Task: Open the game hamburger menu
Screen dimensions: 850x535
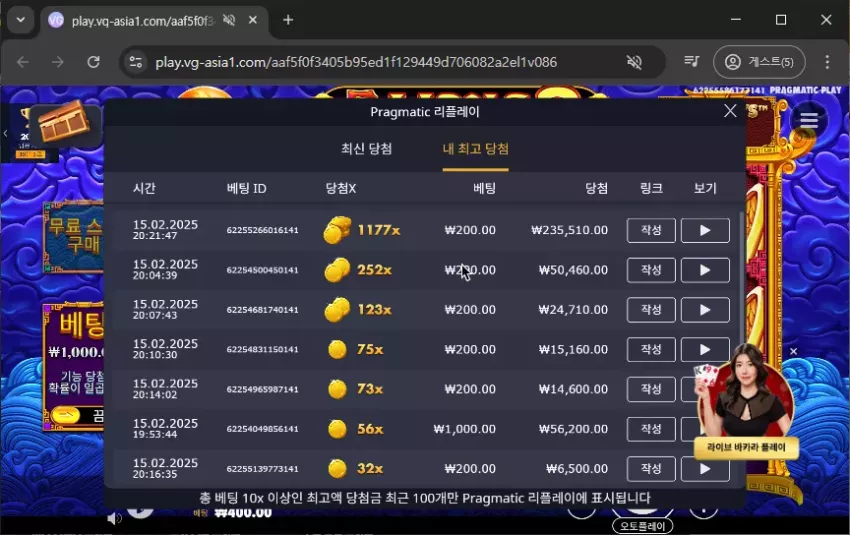Action: [809, 120]
